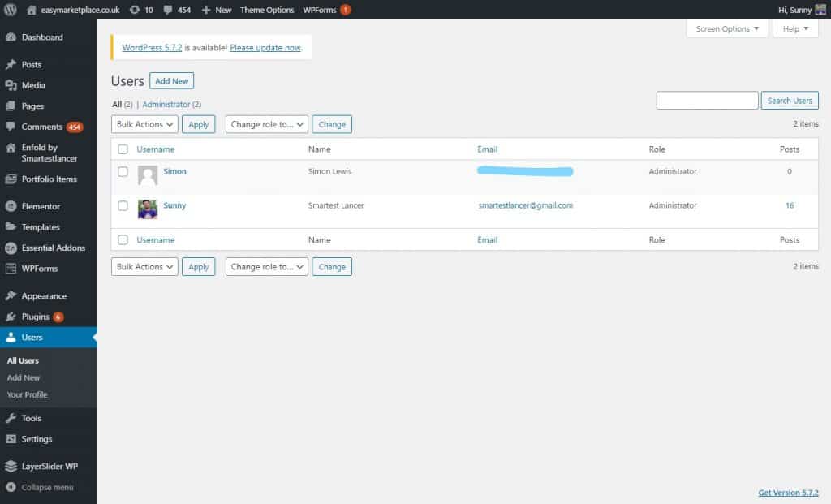Click the smartestlancer@gmail.com email link
Viewport: 831px width, 504px height.
[x=526, y=205]
